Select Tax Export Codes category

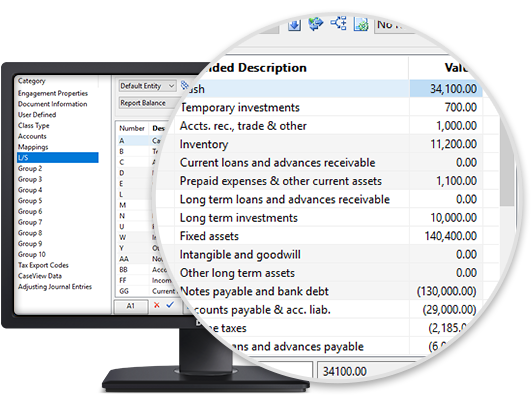tap(43, 265)
